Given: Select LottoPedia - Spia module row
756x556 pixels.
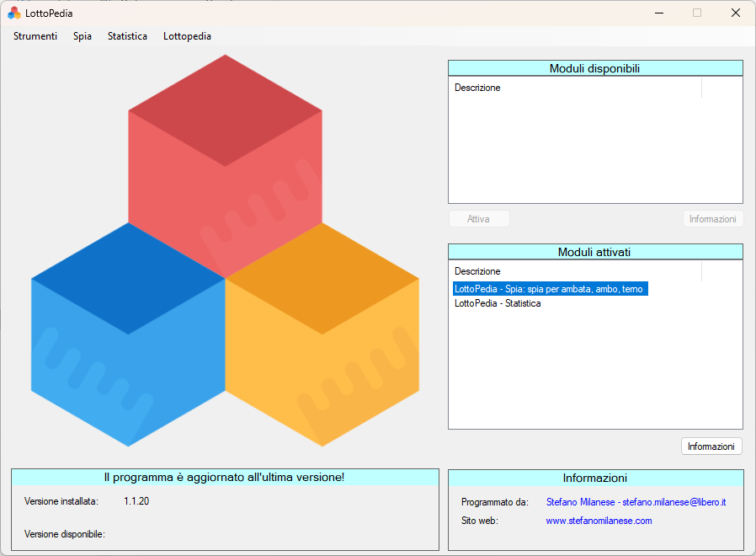Looking at the screenshot, I should (x=550, y=289).
